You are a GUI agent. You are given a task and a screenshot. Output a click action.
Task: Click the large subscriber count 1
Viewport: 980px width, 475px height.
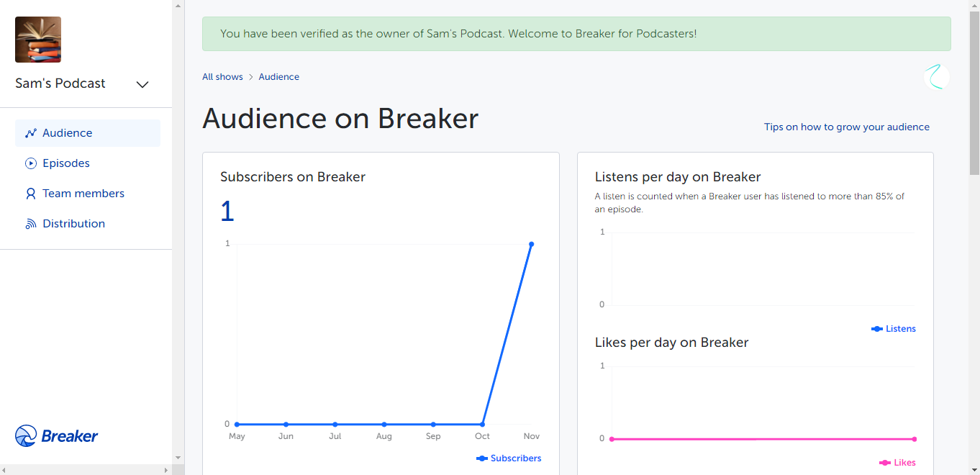pos(227,212)
